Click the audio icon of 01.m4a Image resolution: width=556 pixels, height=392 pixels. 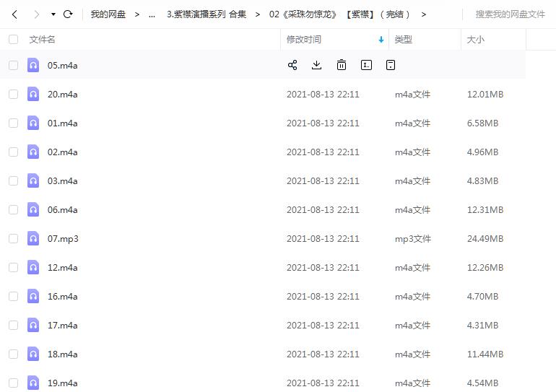[x=33, y=123]
